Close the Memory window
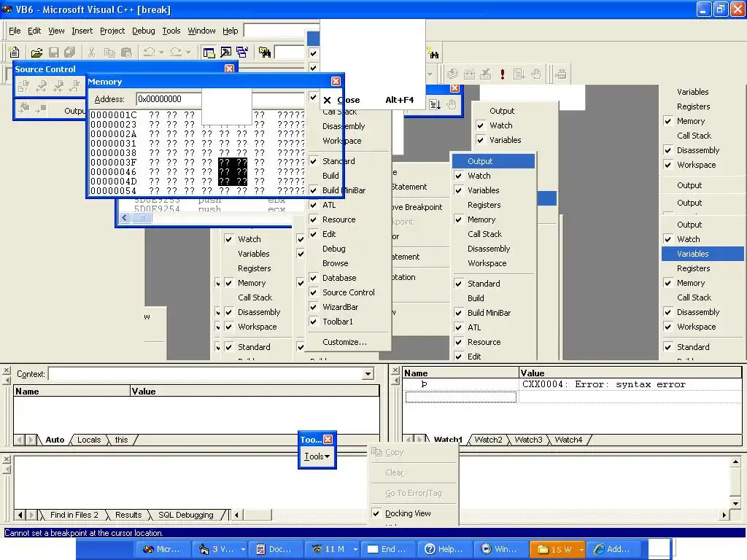The width and height of the screenshot is (747, 560). [336, 82]
